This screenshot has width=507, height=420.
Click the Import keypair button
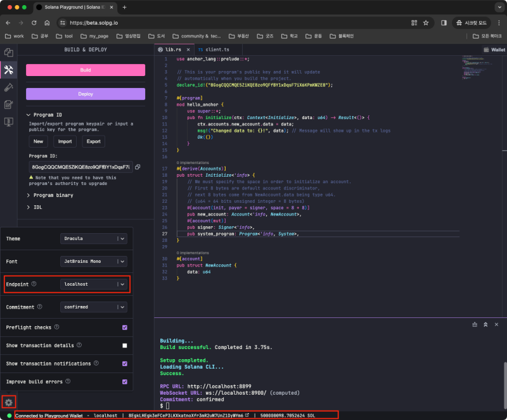(x=65, y=141)
